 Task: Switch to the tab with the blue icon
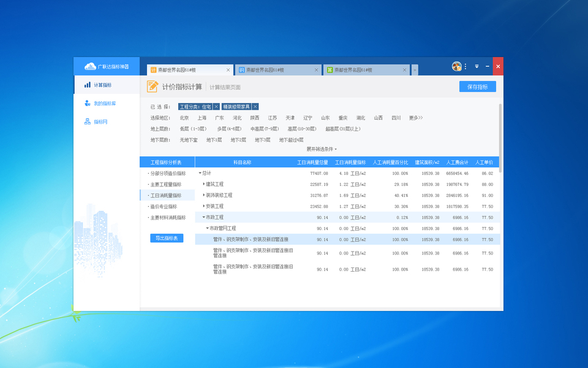(x=278, y=70)
